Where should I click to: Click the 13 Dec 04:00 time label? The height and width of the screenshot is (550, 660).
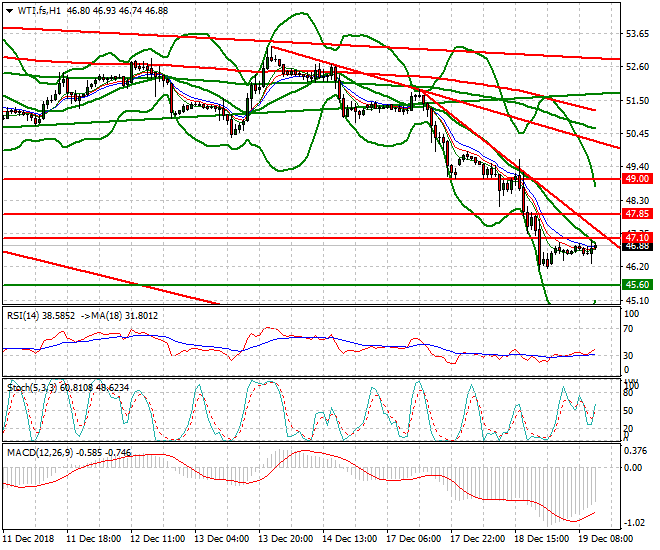(x=222, y=539)
